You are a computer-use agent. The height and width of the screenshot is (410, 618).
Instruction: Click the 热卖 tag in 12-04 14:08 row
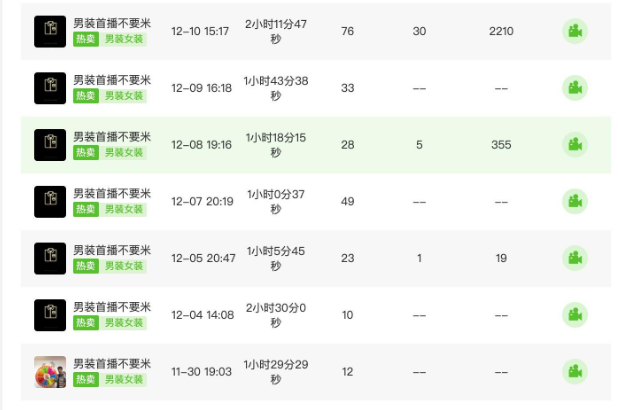click(x=86, y=323)
